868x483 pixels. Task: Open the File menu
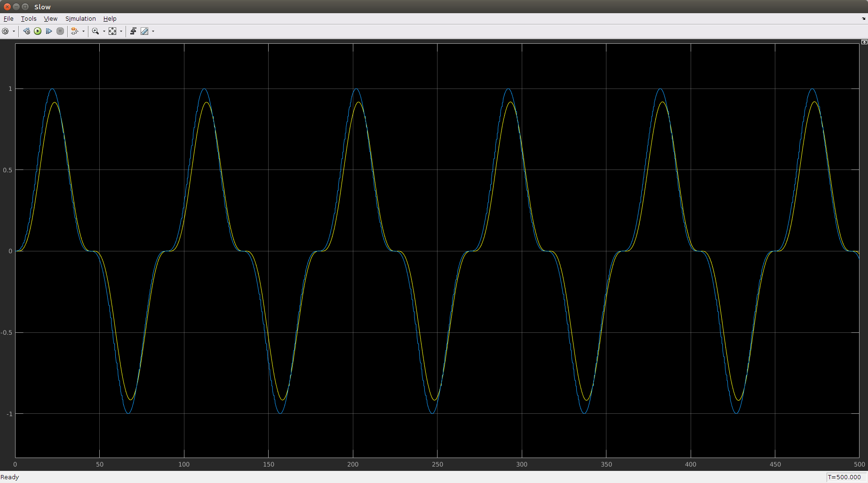8,18
